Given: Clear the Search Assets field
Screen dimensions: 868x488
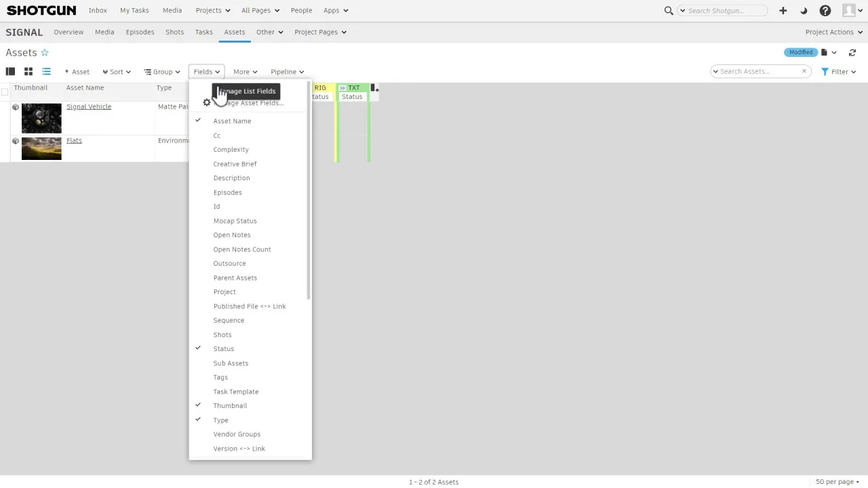Looking at the screenshot, I should coord(804,71).
